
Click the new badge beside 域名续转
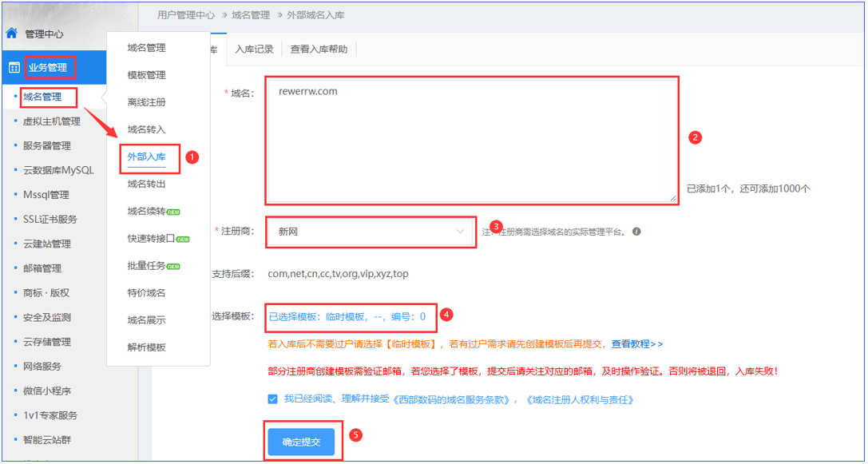pyautogui.click(x=173, y=212)
